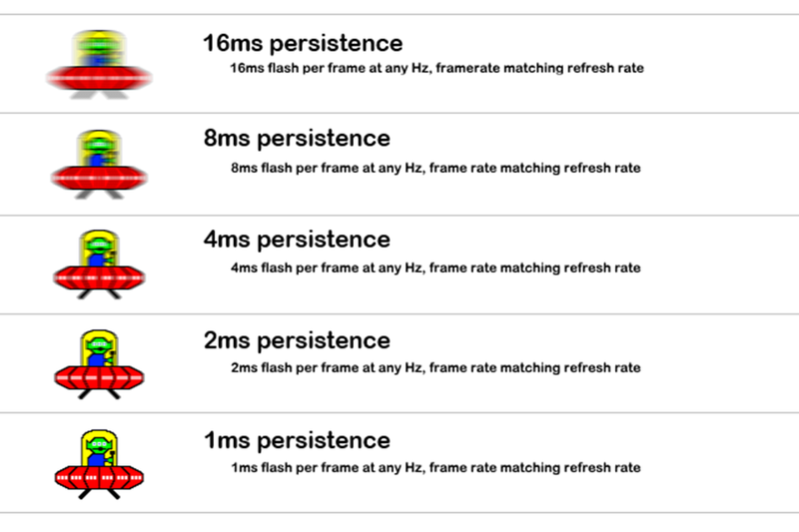Open the "4ms persistence" heading
799x532 pixels.
click(296, 240)
